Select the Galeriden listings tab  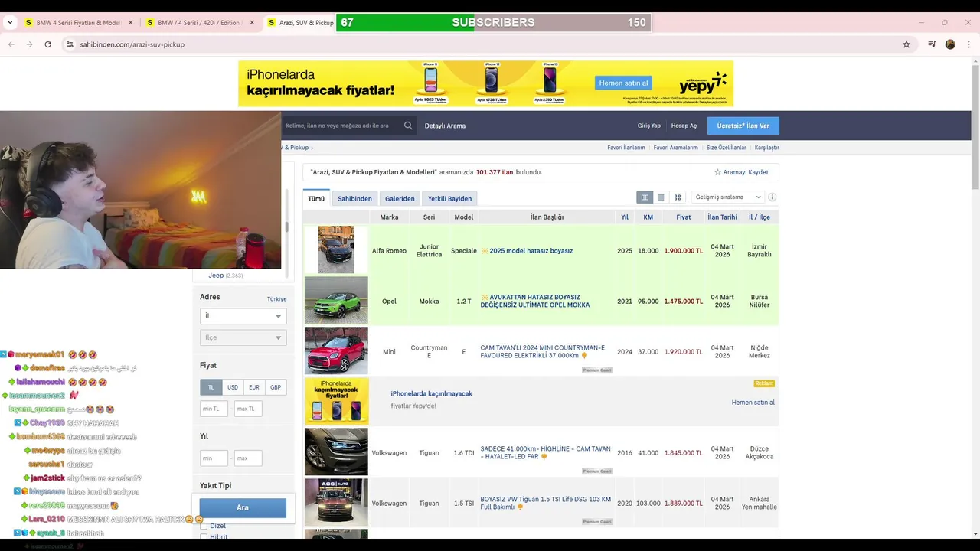coord(400,198)
